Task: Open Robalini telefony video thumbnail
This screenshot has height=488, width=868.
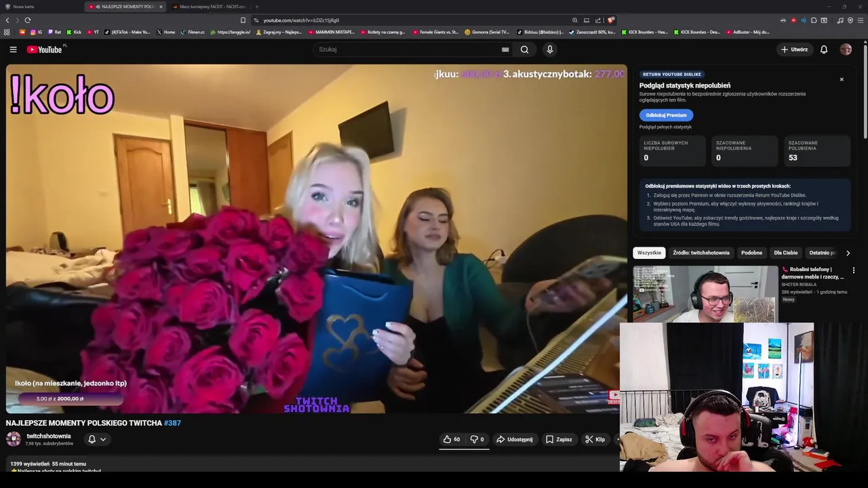Action: pos(705,293)
